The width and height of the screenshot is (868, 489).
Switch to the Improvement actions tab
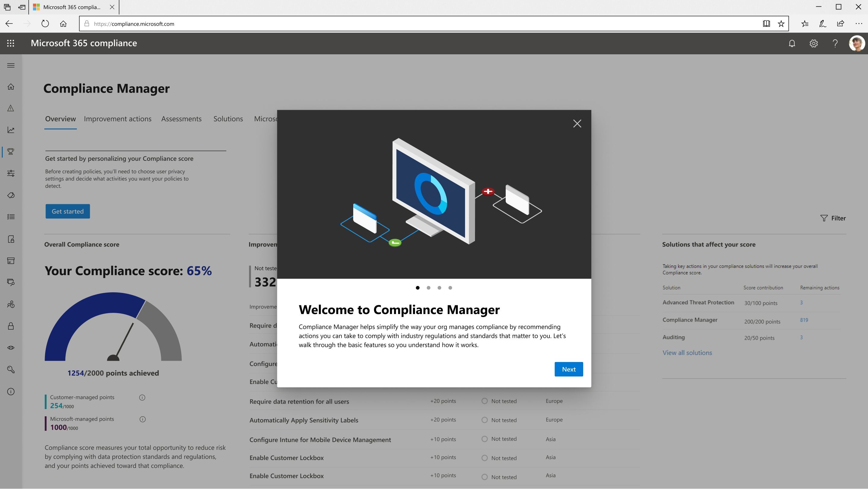[117, 119]
